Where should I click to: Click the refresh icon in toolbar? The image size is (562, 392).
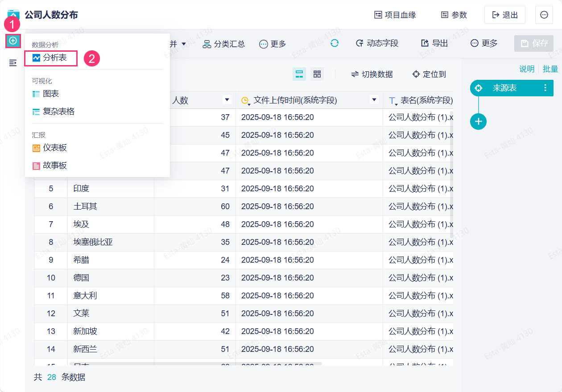click(335, 43)
